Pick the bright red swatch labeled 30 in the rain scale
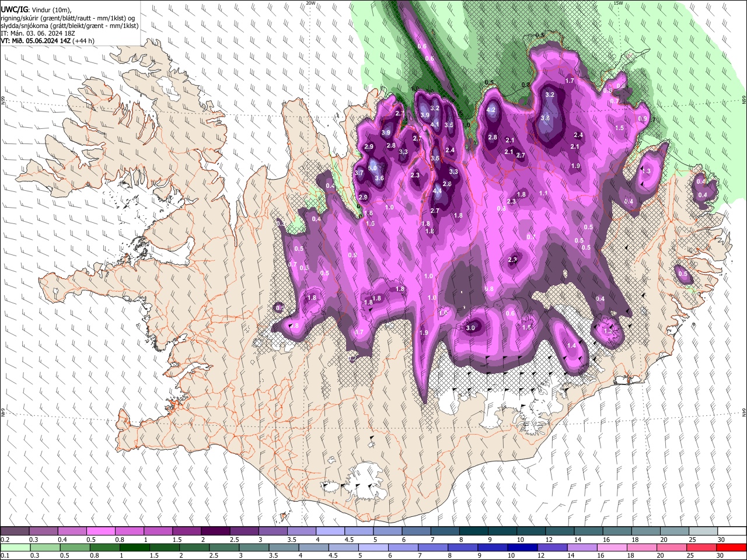This screenshot has height=560, width=747. tap(731, 547)
